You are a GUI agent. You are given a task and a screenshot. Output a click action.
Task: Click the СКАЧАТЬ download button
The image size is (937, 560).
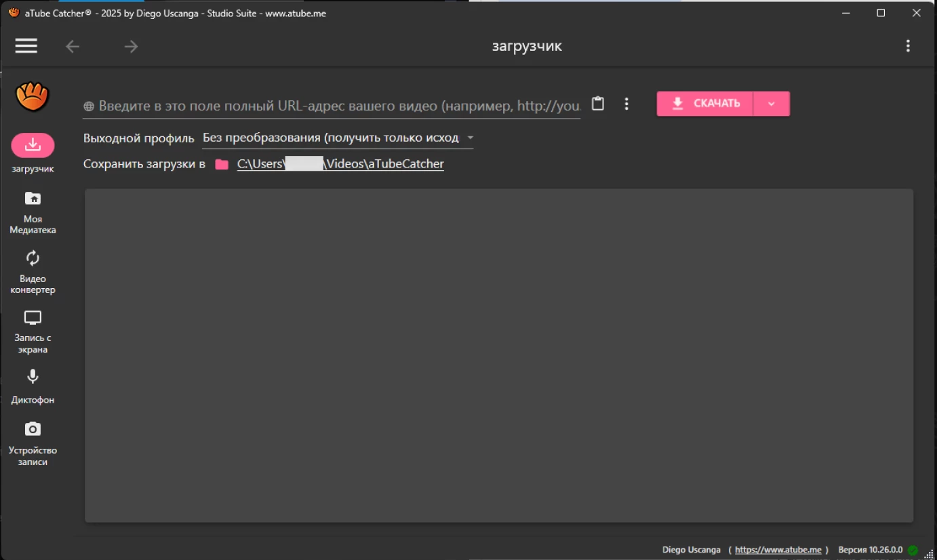[x=704, y=104]
